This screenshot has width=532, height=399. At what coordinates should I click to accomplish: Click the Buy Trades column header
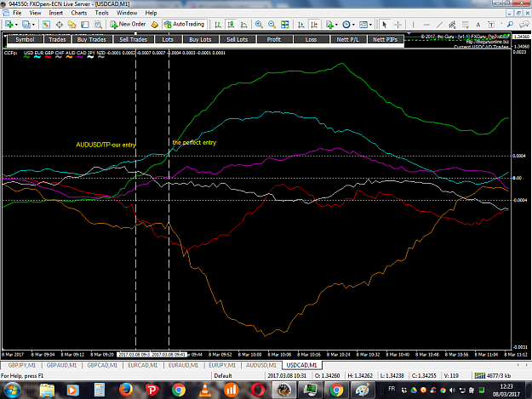point(92,40)
